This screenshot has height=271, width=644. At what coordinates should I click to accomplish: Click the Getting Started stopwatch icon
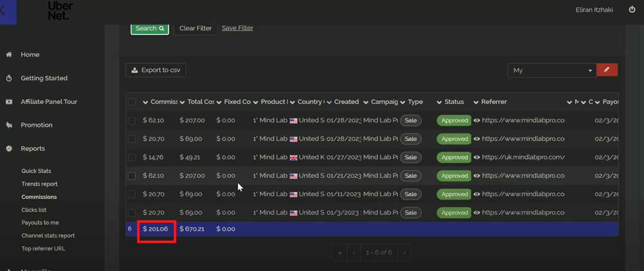click(x=9, y=78)
